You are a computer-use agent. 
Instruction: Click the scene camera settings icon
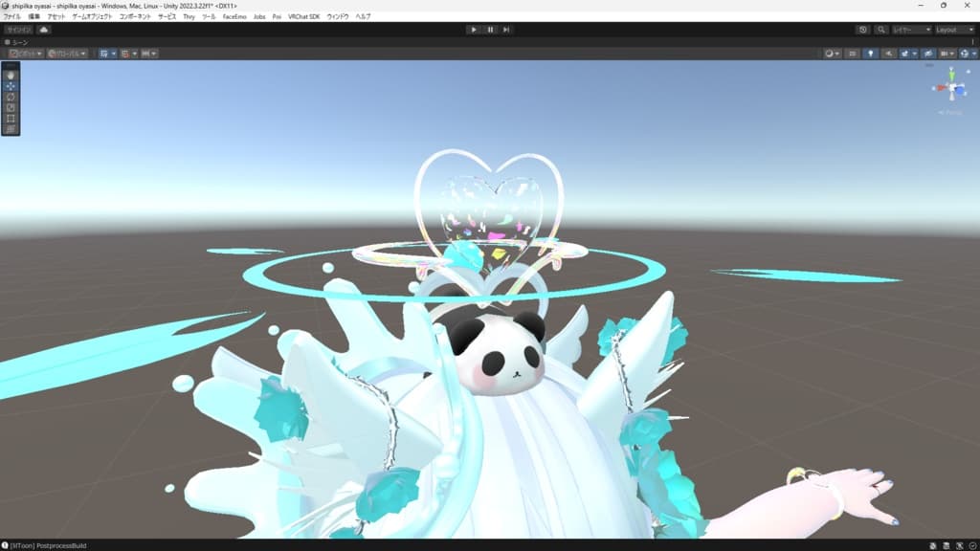point(945,54)
